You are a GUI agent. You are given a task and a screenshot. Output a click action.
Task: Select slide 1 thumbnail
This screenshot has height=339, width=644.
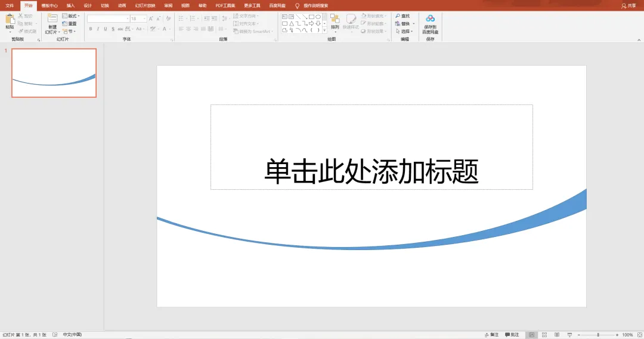[x=54, y=73]
